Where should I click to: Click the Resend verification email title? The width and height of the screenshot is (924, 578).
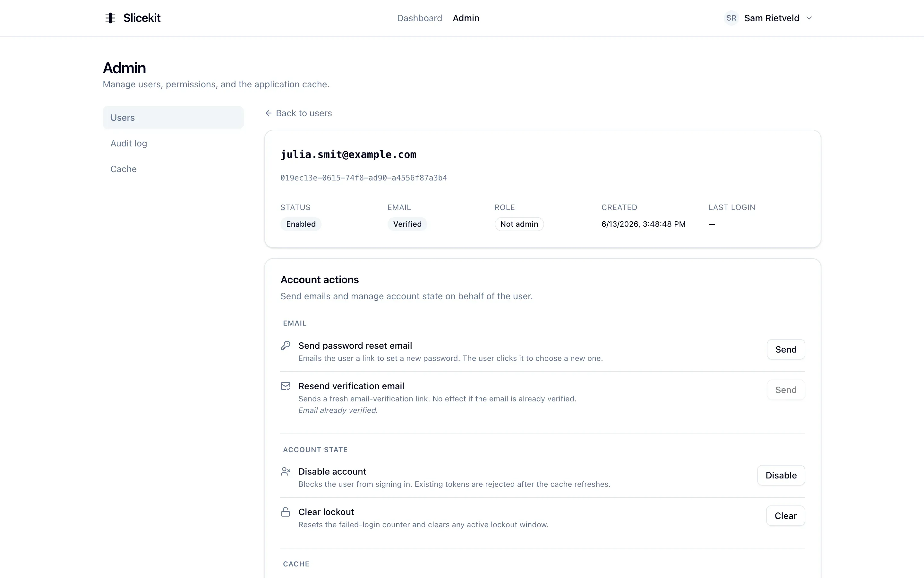pos(351,386)
